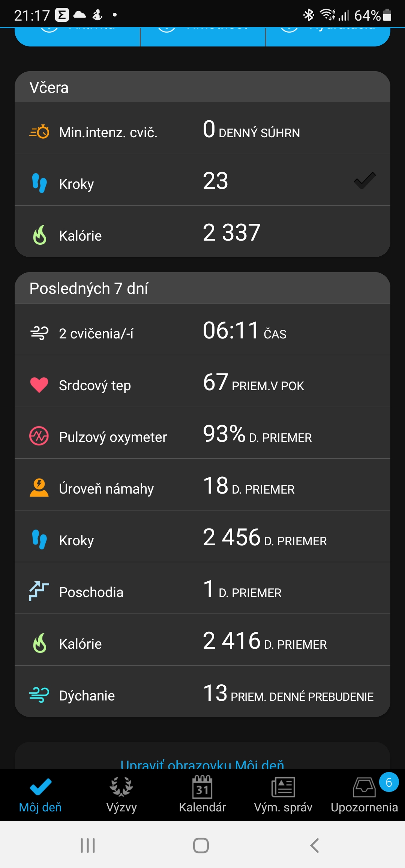Image resolution: width=405 pixels, height=868 pixels.
Task: Tap the Upraviť obrazovku Môj deň link
Action: point(202,764)
